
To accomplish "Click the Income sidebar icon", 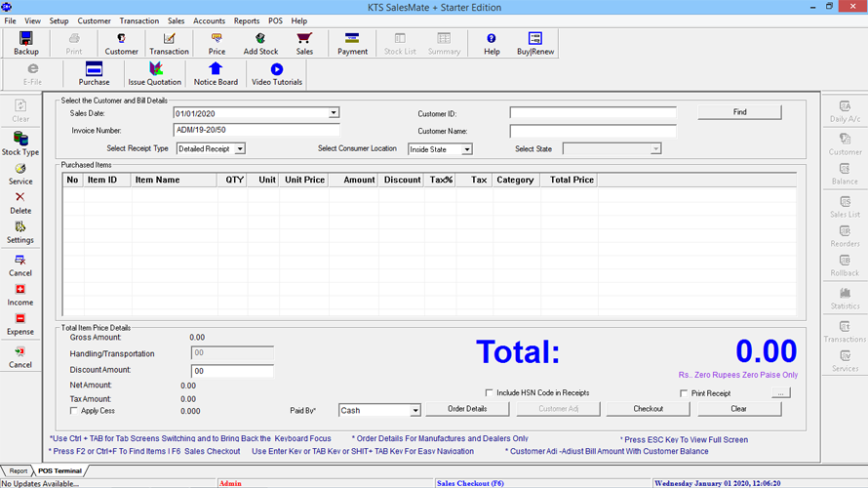I will (20, 295).
